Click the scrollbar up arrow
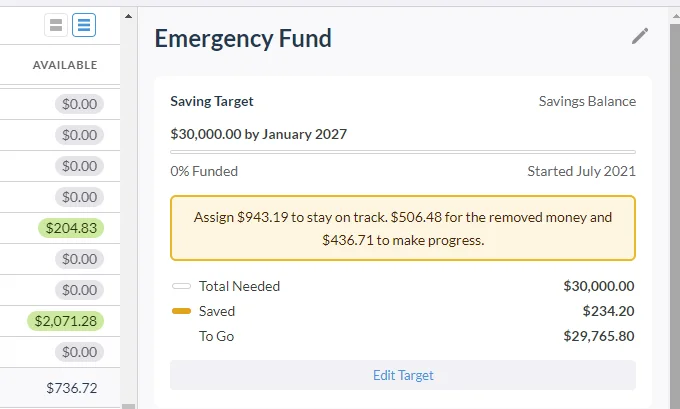The height and width of the screenshot is (409, 680). (x=128, y=16)
